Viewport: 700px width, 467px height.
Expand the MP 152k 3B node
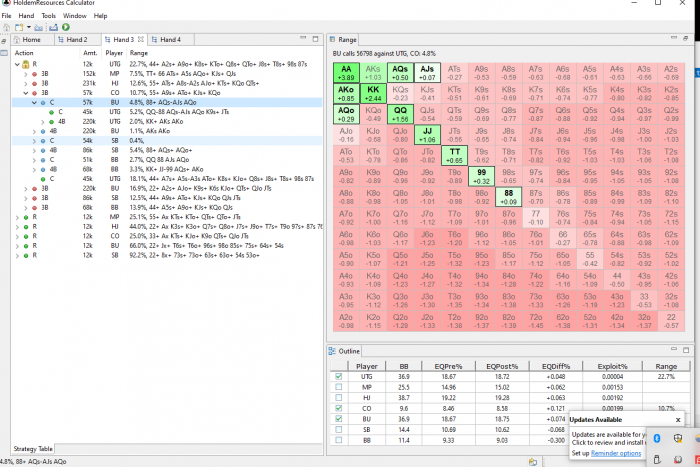26,74
